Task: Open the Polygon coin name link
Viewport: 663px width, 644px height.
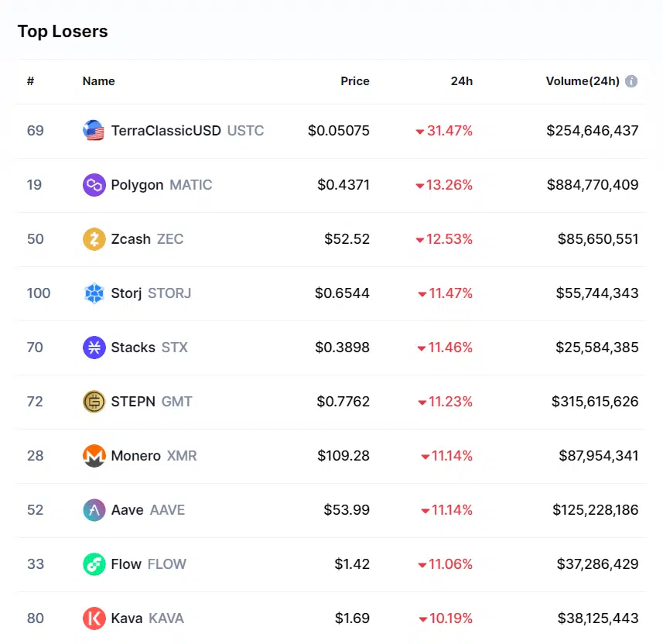Action: (x=137, y=185)
